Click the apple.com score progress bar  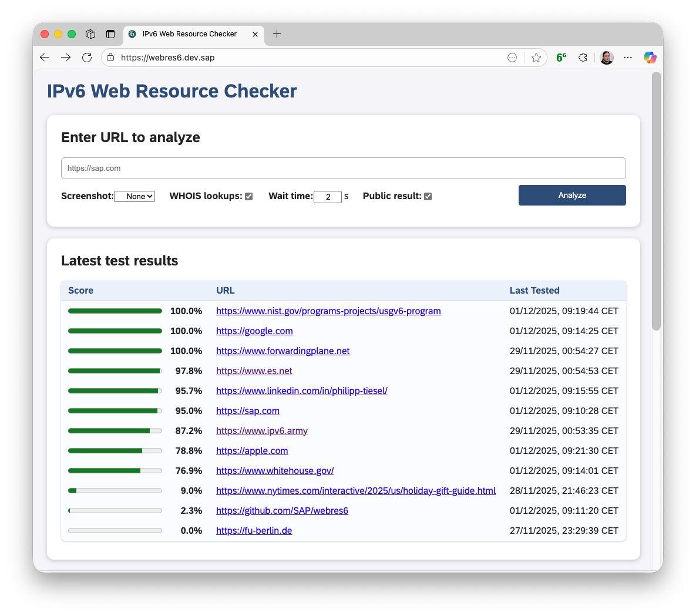tap(115, 451)
